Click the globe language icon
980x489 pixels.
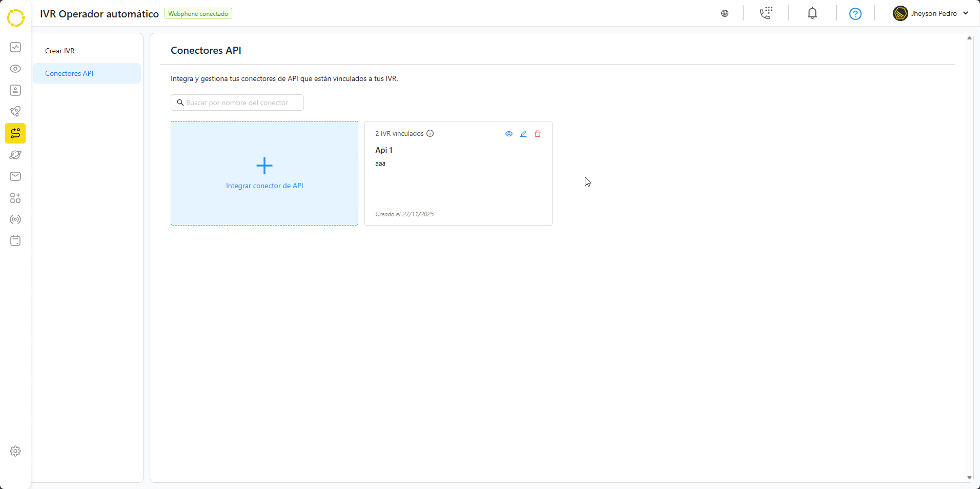725,14
